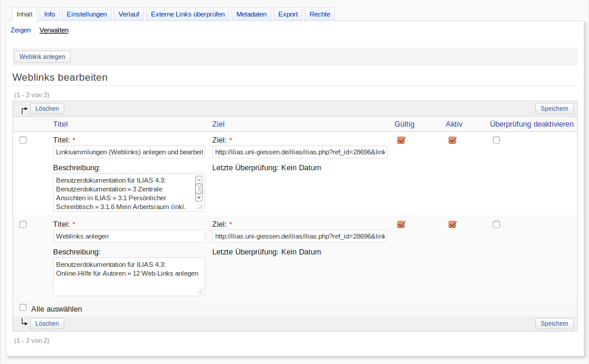Open Externe Links überprüfen tab
The width and height of the screenshot is (589, 364).
pyautogui.click(x=187, y=14)
